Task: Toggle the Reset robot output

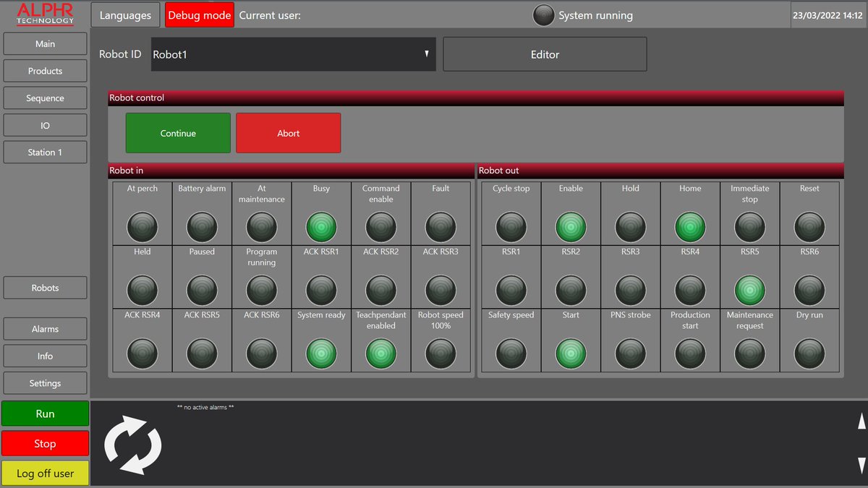Action: 809,227
